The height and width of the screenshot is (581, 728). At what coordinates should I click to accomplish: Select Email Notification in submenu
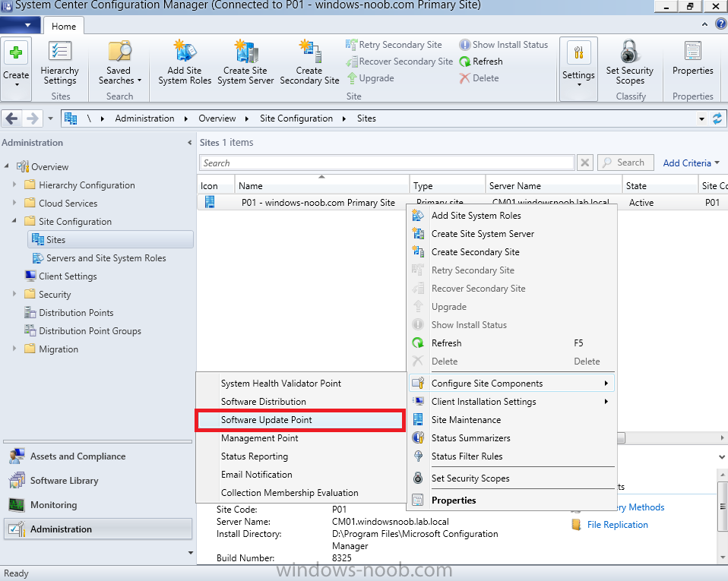pos(300,475)
